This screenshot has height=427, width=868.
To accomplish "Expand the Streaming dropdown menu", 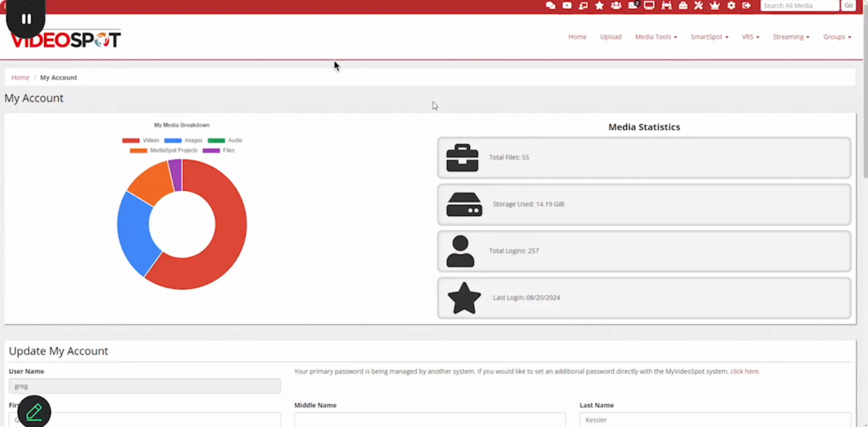I will tap(791, 37).
